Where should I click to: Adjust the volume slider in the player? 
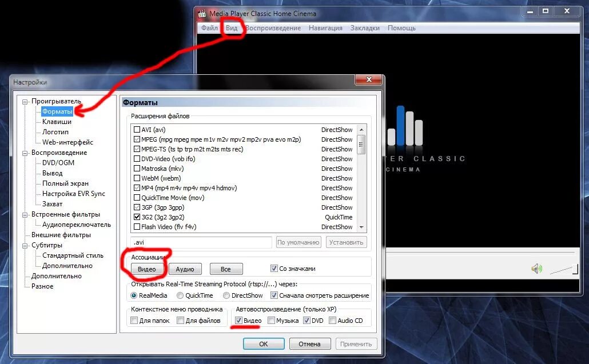tap(564, 269)
